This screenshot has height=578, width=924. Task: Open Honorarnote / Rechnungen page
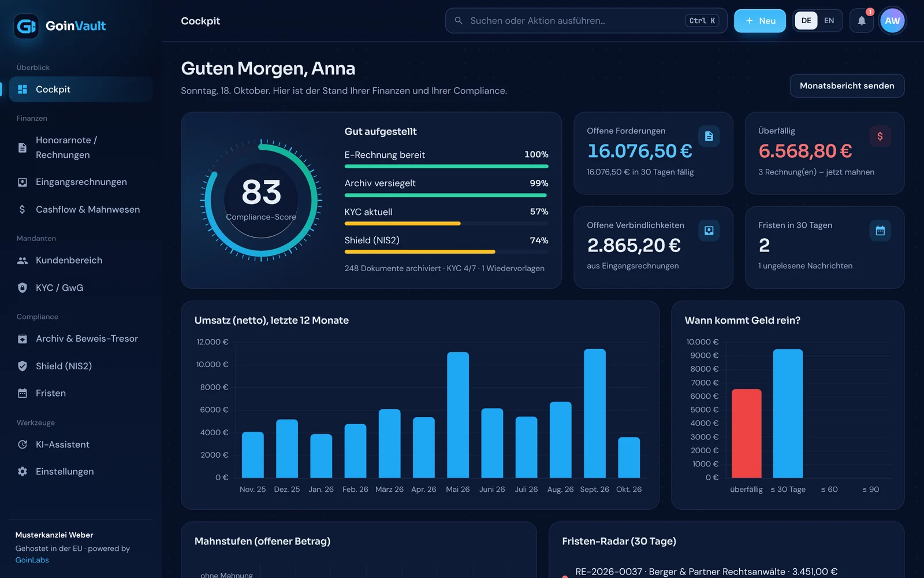pos(81,147)
